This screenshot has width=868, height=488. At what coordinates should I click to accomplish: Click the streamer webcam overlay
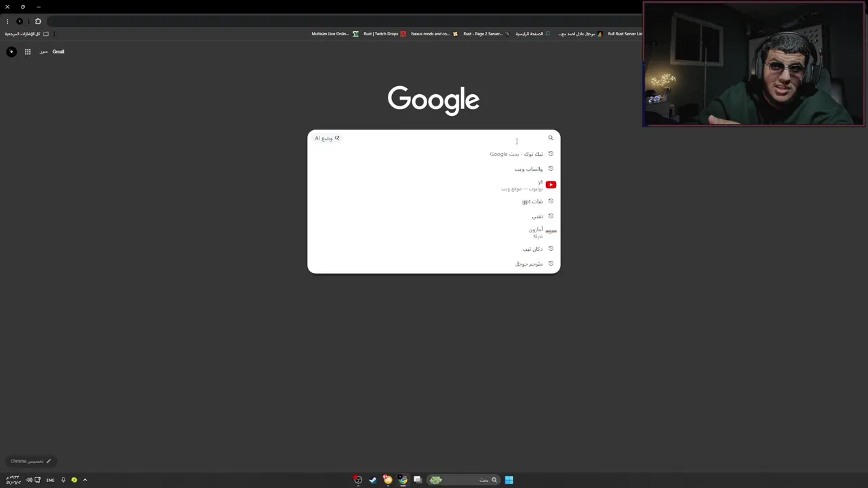[754, 64]
